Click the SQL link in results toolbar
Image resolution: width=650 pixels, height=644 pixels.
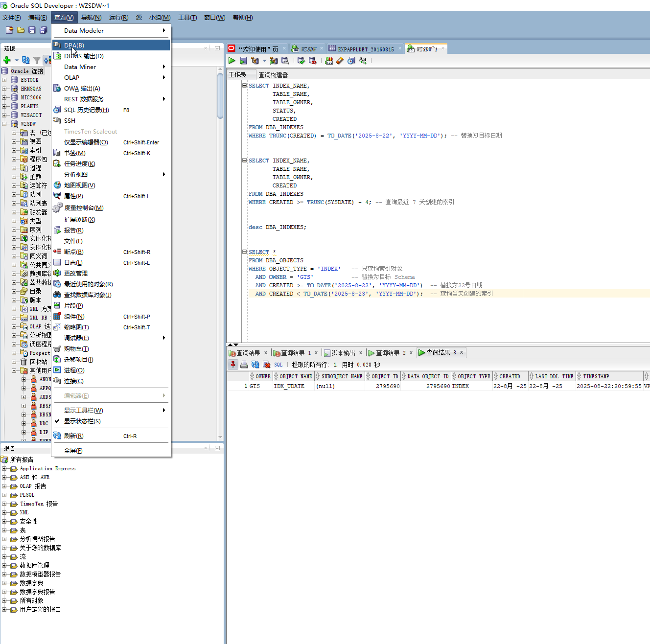[x=278, y=365]
